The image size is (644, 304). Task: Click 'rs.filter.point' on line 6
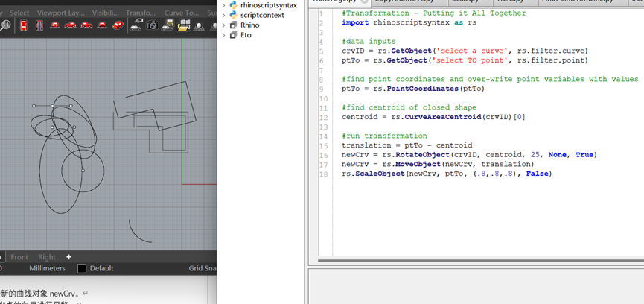click(x=550, y=60)
